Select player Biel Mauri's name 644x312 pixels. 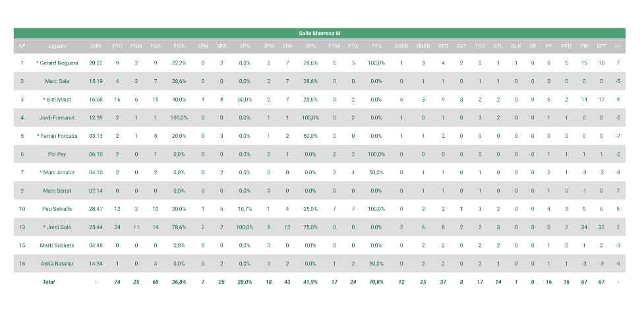(x=57, y=99)
